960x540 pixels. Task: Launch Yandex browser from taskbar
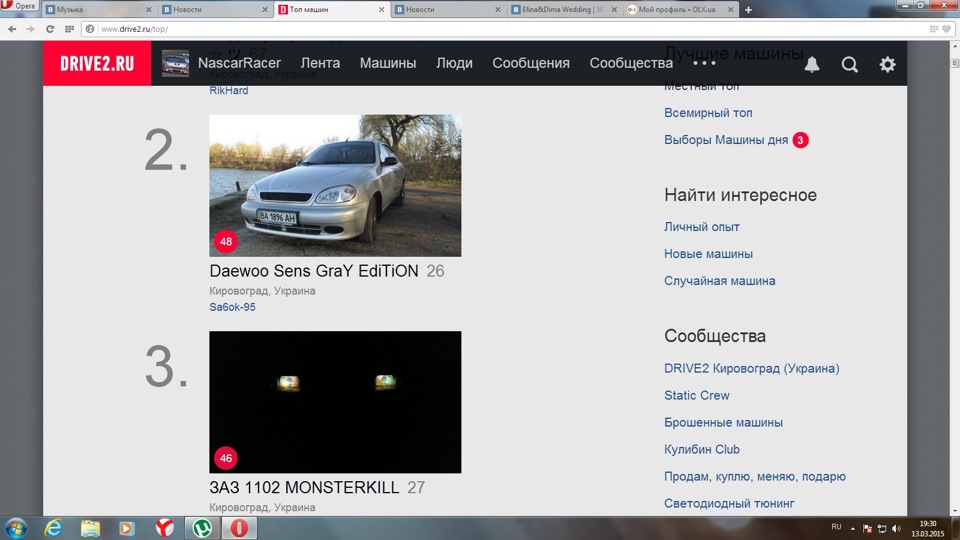(164, 528)
